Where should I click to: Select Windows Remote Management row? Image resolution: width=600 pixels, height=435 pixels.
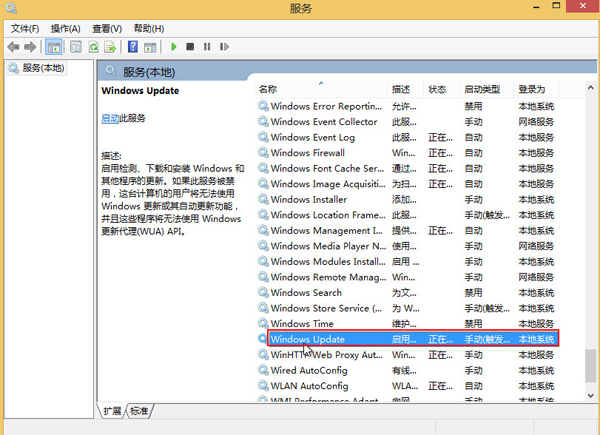tap(408, 277)
